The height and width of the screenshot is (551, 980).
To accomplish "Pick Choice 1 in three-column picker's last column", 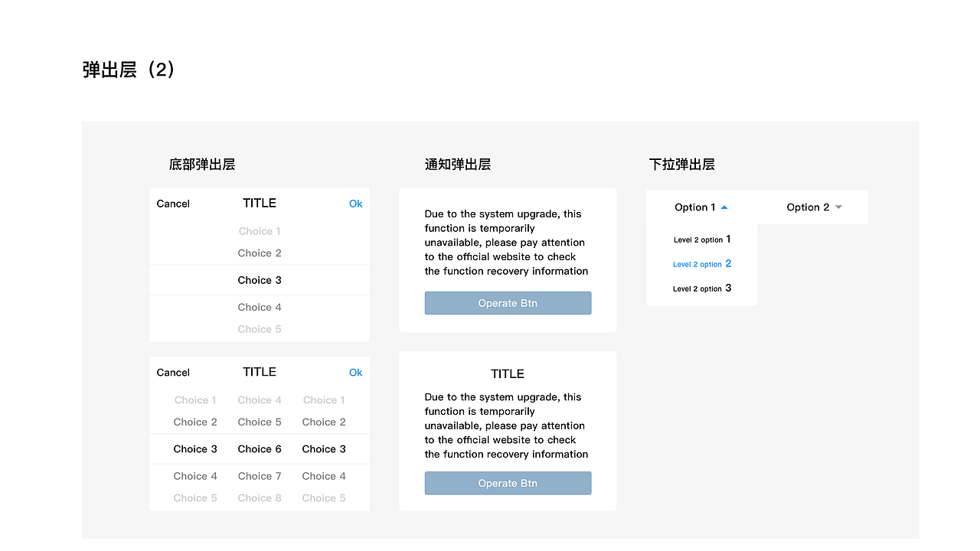I will 324,400.
